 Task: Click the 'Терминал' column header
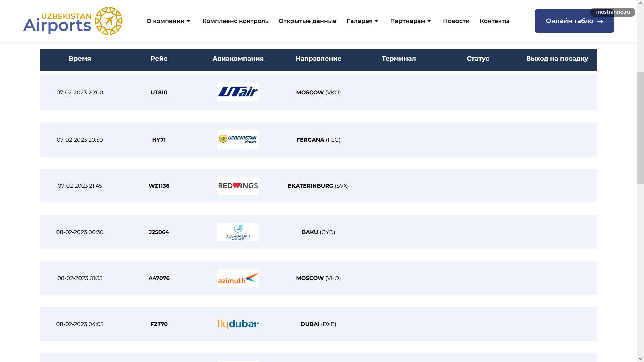click(399, 59)
